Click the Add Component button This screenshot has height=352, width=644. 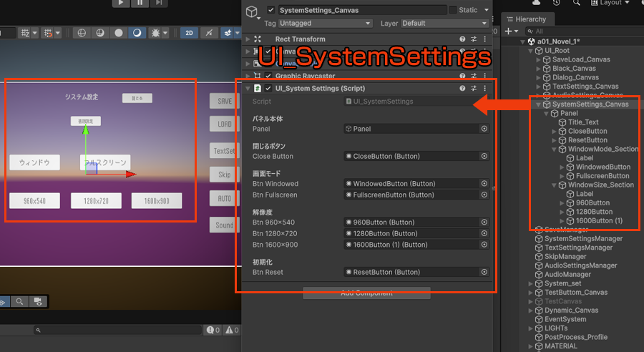366,293
